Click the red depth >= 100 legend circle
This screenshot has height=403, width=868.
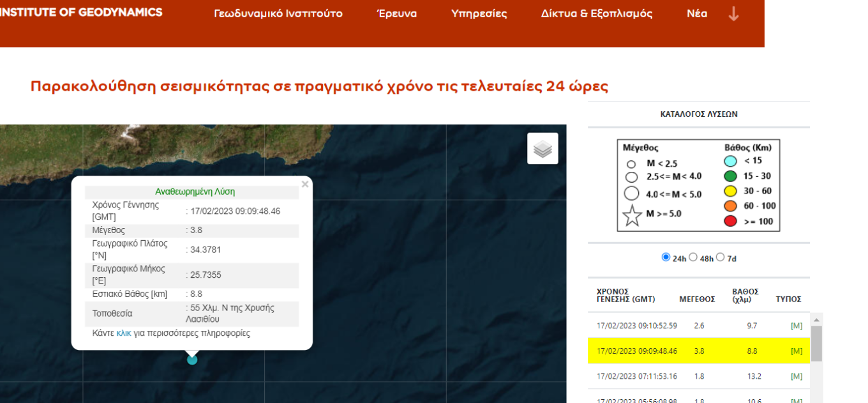(x=731, y=221)
